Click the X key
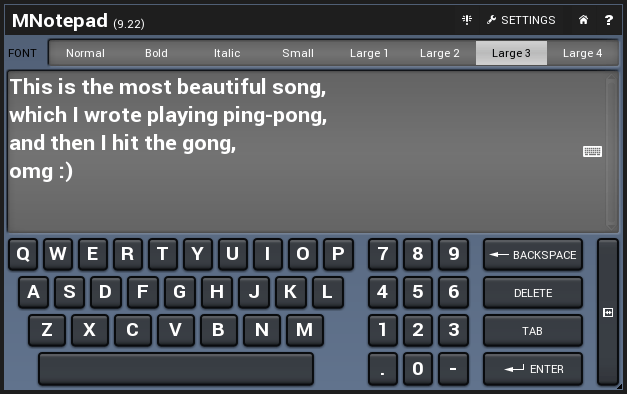 90,330
